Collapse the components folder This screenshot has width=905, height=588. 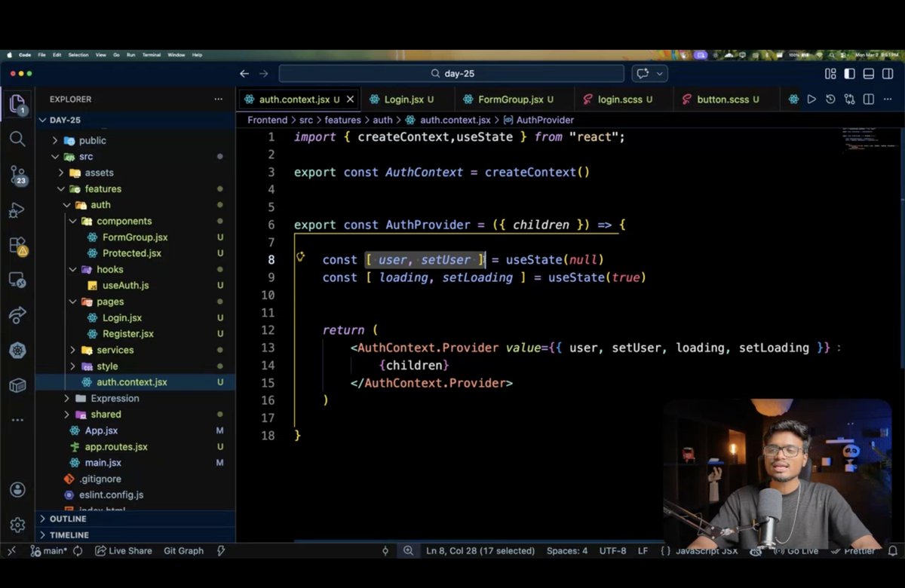coord(73,221)
